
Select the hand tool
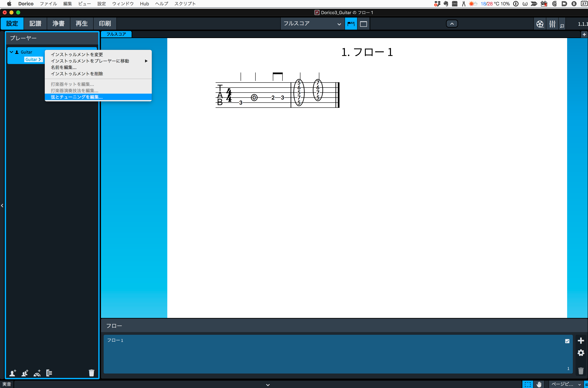539,384
